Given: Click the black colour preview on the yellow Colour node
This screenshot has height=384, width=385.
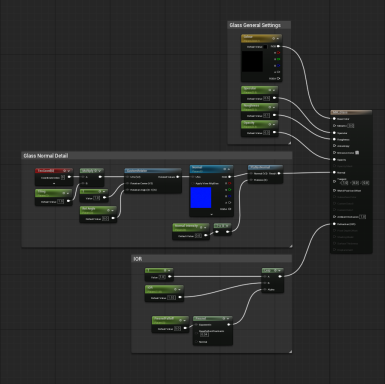Looking at the screenshot, I should pos(252,61).
